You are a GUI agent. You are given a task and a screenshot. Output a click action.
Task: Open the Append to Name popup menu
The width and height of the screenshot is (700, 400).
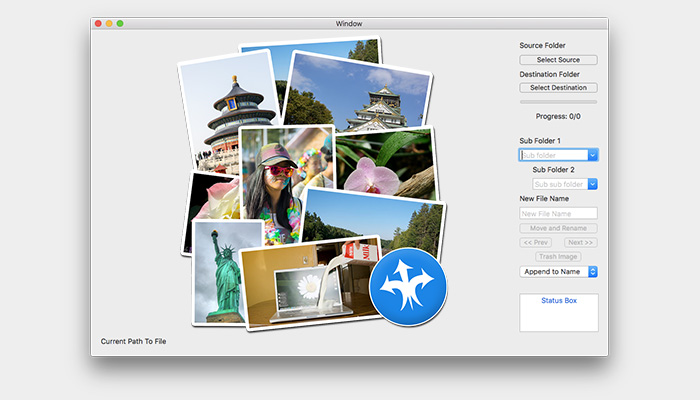point(558,271)
